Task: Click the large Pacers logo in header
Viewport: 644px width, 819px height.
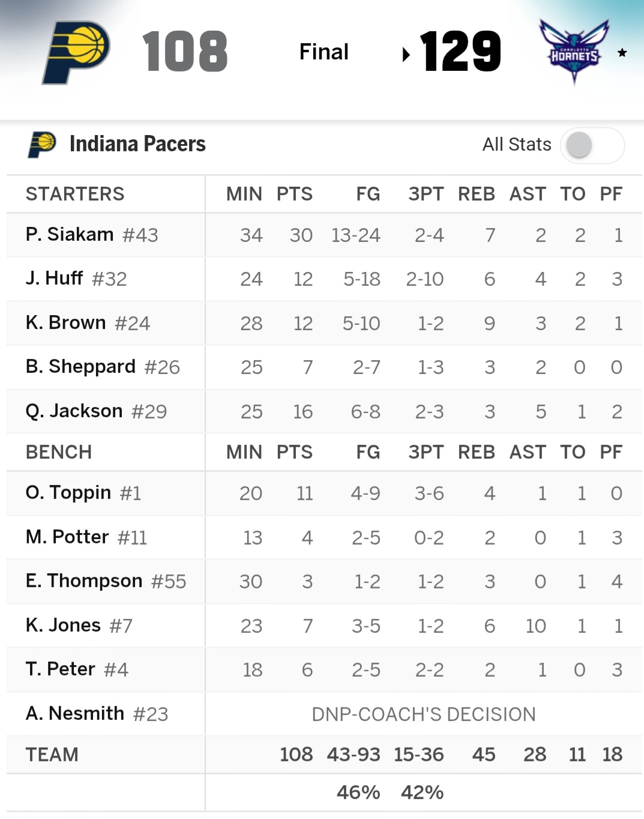Action: point(76,52)
